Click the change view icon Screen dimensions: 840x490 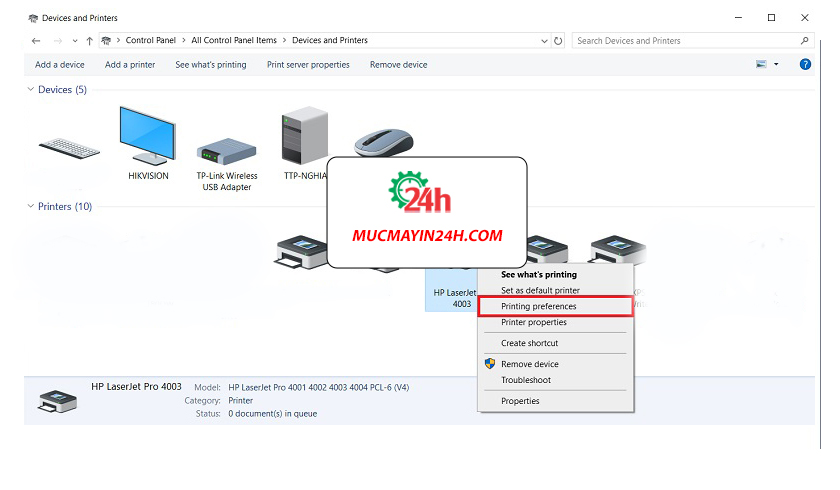coord(761,64)
